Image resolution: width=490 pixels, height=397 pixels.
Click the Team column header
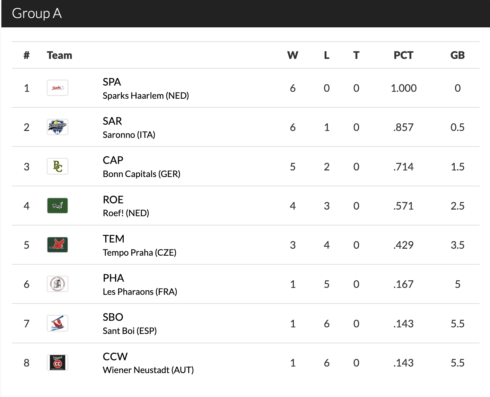click(x=59, y=55)
